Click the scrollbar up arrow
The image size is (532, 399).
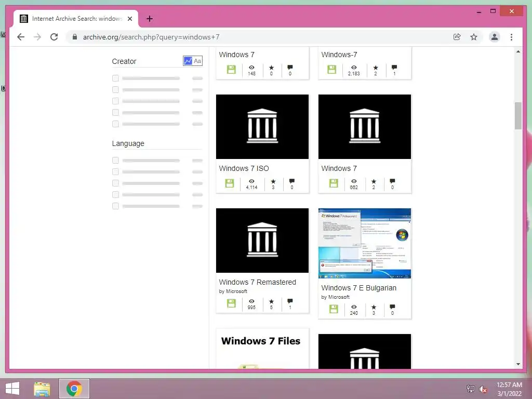click(518, 51)
